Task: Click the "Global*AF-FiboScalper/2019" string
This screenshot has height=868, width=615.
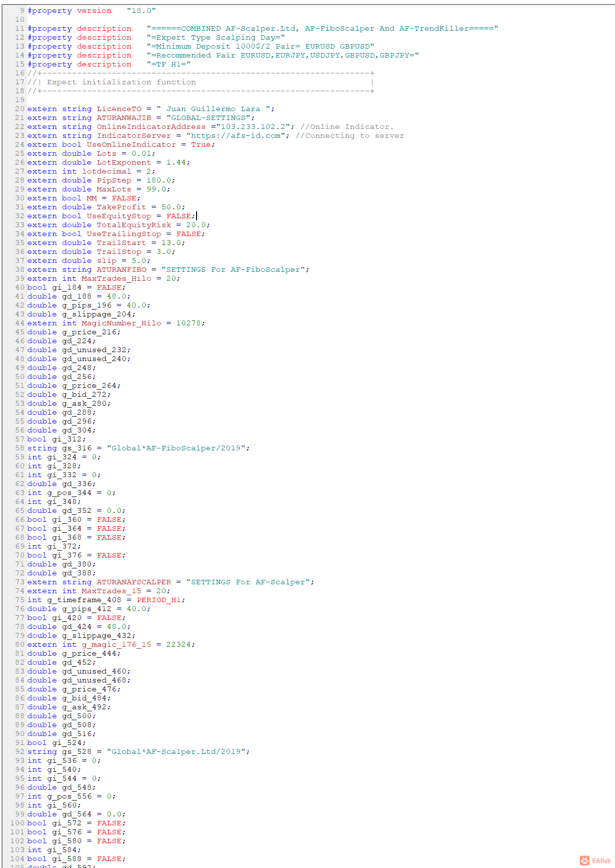Action: (176, 448)
